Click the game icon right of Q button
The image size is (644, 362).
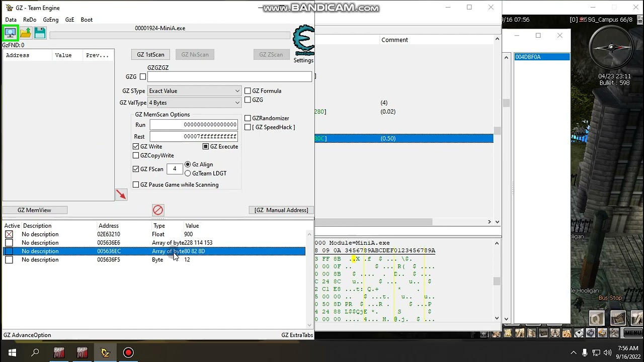tap(618, 318)
